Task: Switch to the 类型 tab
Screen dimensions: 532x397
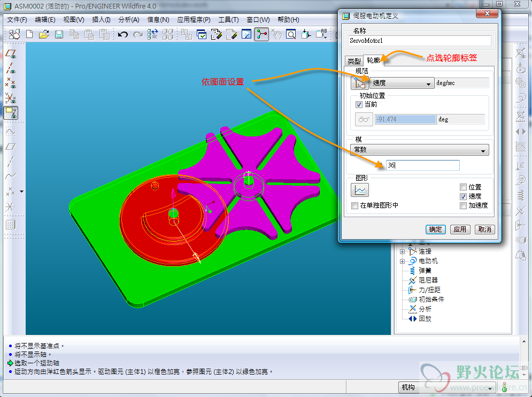Action: tap(353, 61)
